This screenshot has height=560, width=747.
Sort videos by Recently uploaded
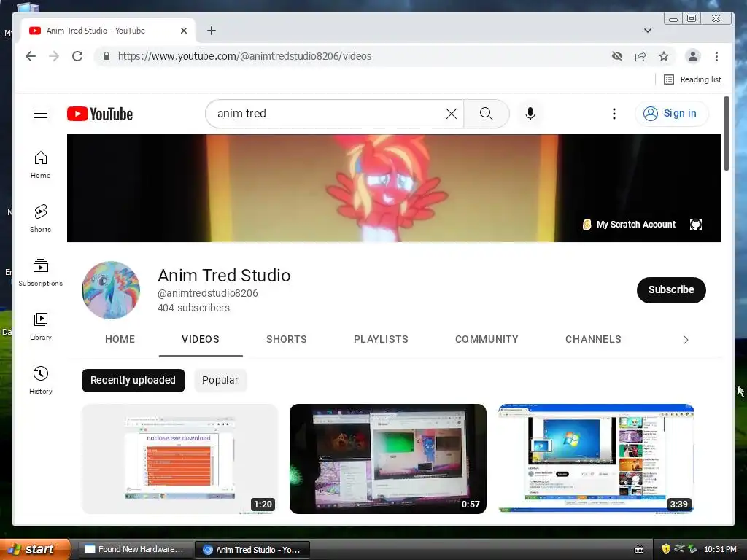tap(133, 380)
